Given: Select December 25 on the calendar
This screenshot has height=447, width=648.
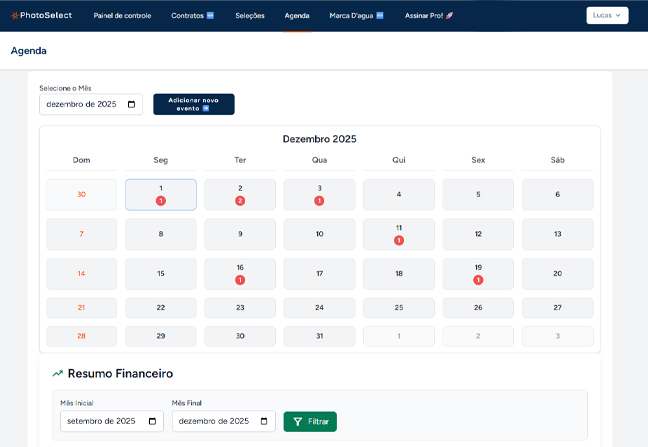Looking at the screenshot, I should pyautogui.click(x=399, y=308).
